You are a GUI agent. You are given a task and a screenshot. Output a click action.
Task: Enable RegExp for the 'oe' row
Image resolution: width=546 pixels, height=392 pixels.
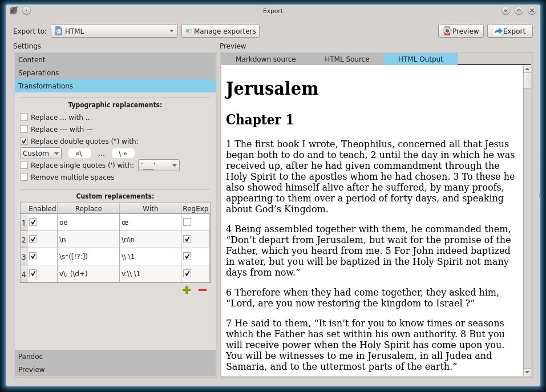tap(187, 222)
